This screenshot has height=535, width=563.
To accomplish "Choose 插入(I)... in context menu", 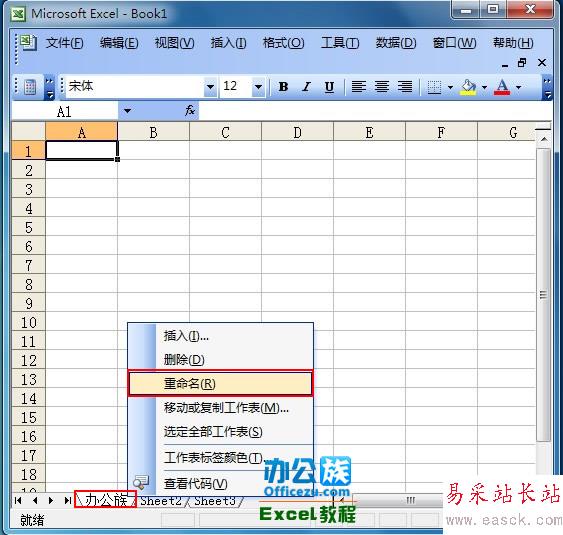I will [220, 336].
